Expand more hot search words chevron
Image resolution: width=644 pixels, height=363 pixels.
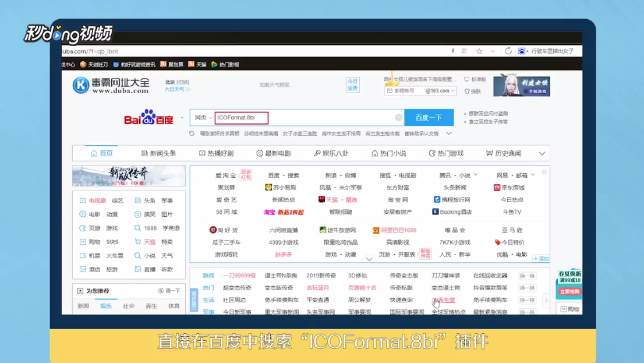coord(449,133)
